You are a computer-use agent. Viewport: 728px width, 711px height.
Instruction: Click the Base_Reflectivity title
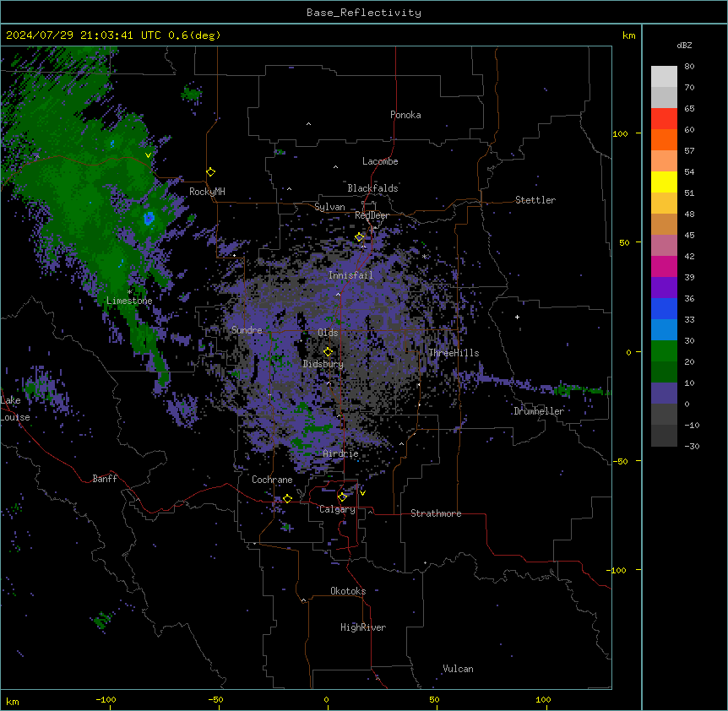364,13
